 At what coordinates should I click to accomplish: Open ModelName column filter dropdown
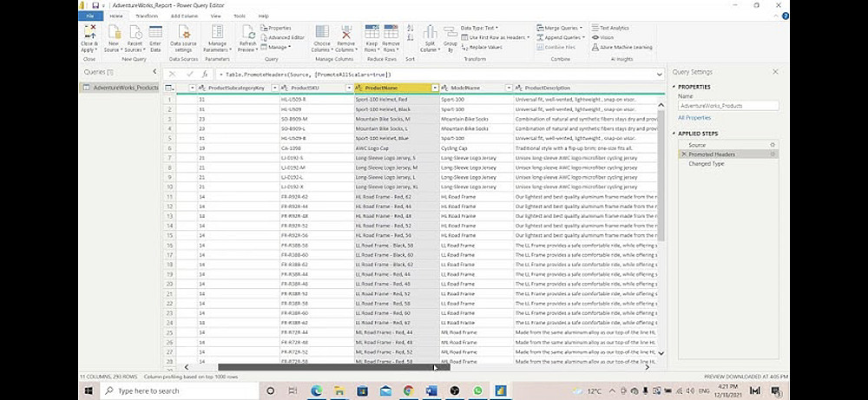[x=509, y=88]
